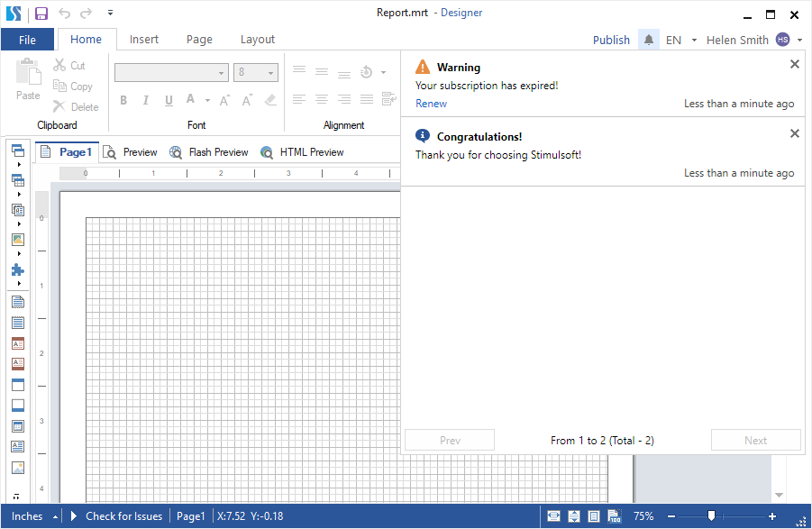Click the blue puzzle piece toolbox icon
The height and width of the screenshot is (529, 812).
point(18,269)
